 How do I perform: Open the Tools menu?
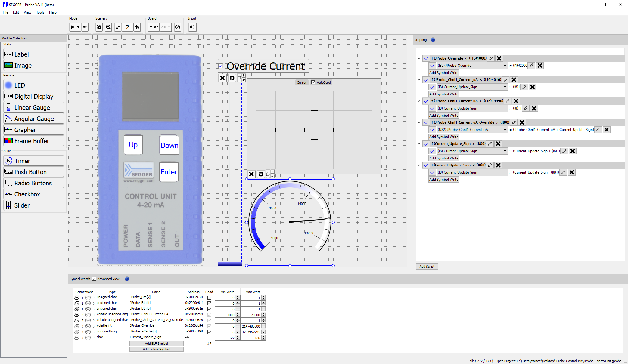coord(40,12)
